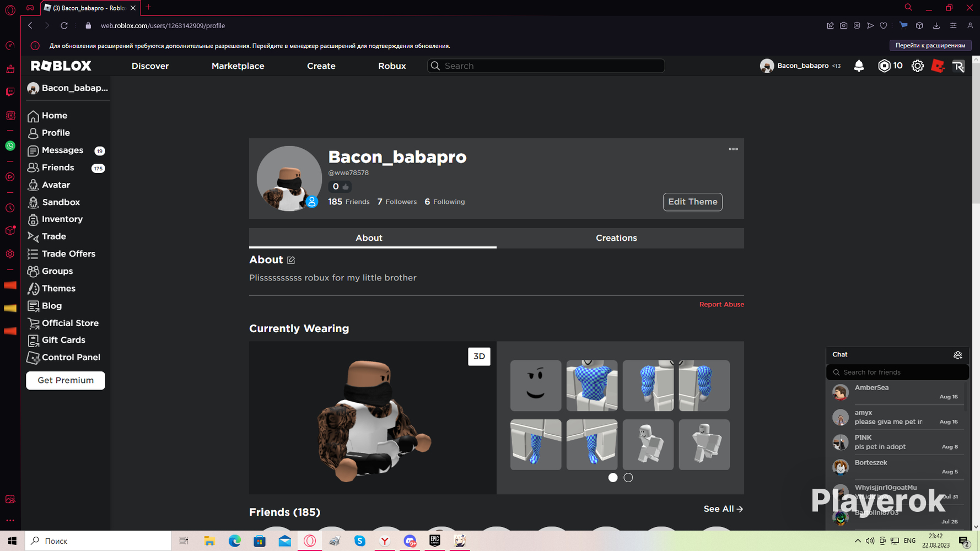Open the Yandex icon in the taskbar
The image size is (980, 551).
point(385,541)
